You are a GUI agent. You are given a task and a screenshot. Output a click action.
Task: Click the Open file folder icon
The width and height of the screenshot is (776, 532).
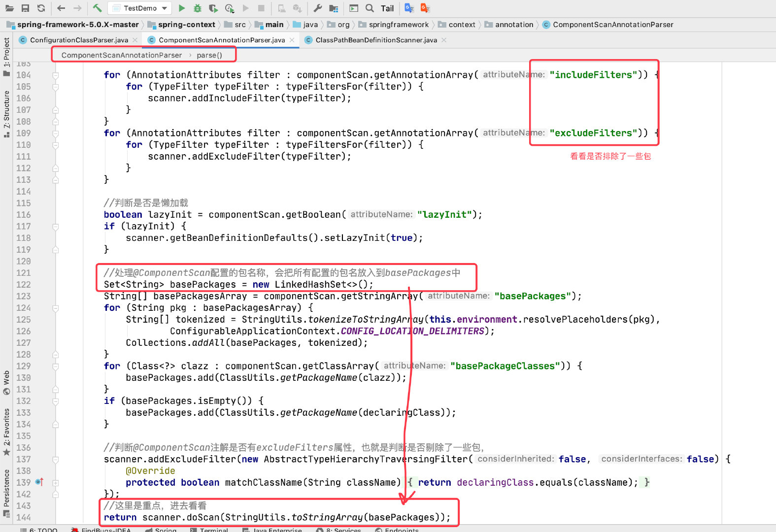point(9,8)
